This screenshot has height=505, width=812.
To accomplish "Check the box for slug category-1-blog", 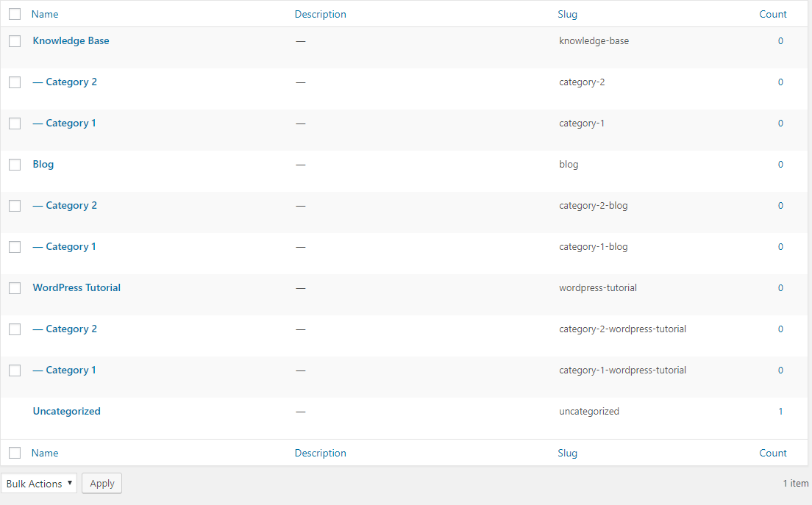I will pos(15,247).
